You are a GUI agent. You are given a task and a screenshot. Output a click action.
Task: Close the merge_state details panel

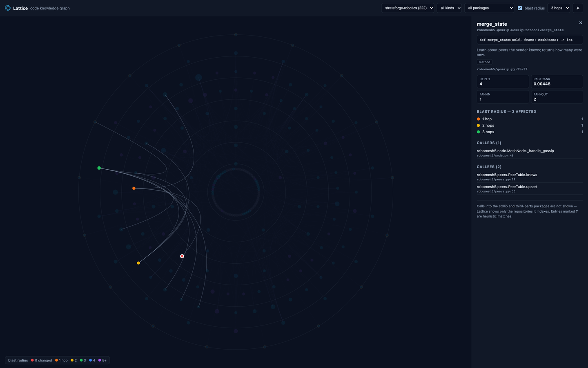pyautogui.click(x=581, y=23)
